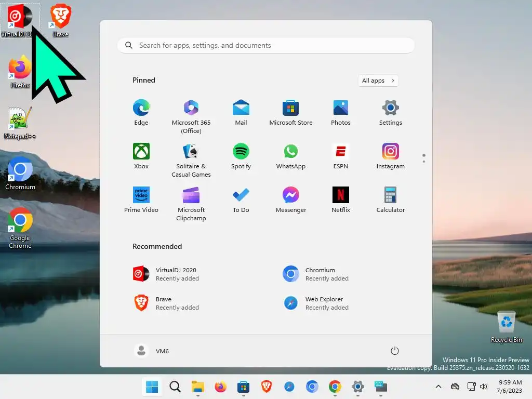532x399 pixels.
Task: Open Microsoft Store in pinned apps
Action: [291, 113]
